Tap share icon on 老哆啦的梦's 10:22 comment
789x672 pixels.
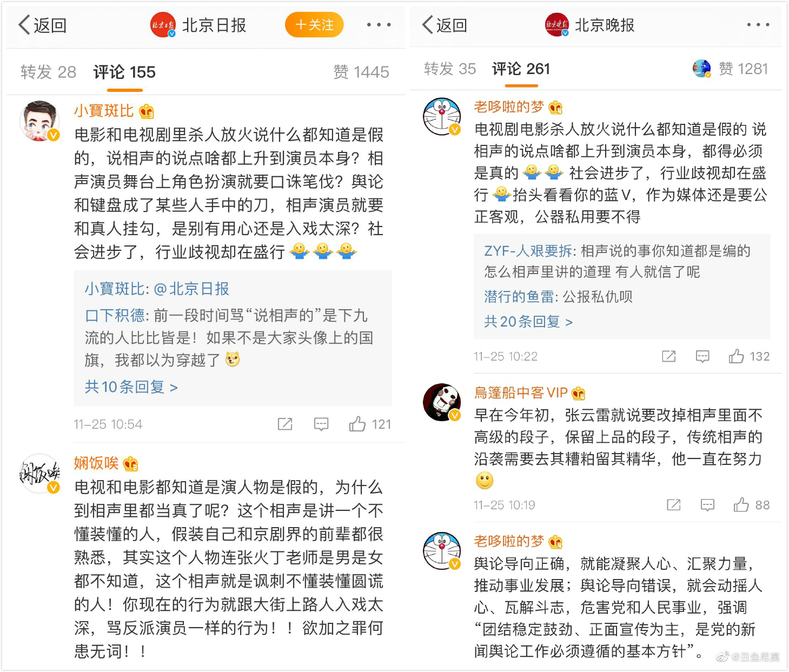coord(669,356)
